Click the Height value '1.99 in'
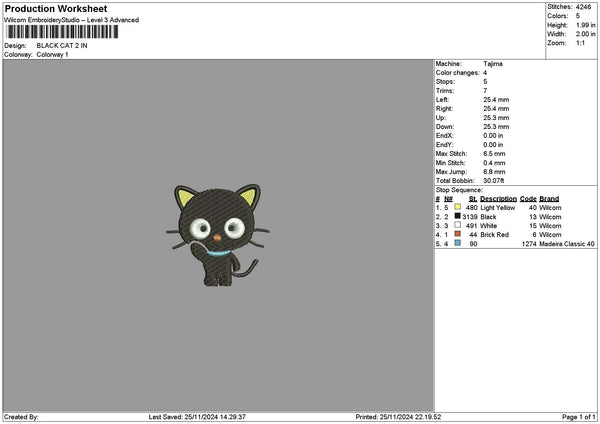 [x=585, y=25]
